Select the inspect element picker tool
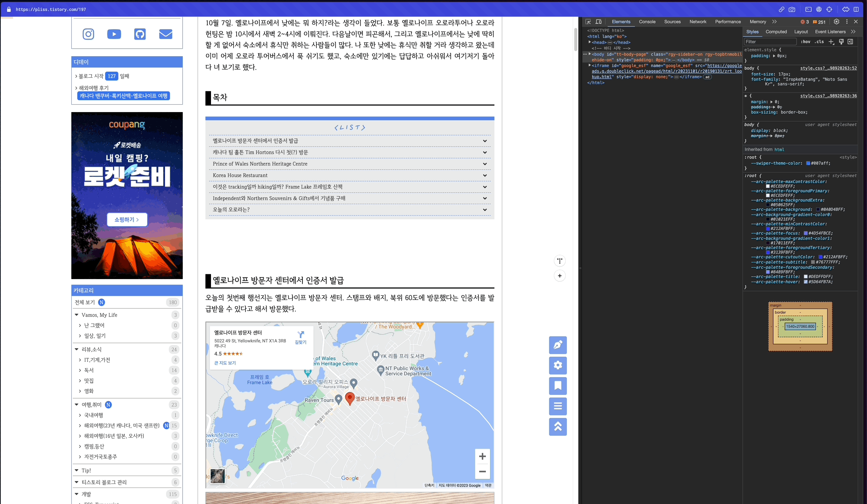 point(587,22)
